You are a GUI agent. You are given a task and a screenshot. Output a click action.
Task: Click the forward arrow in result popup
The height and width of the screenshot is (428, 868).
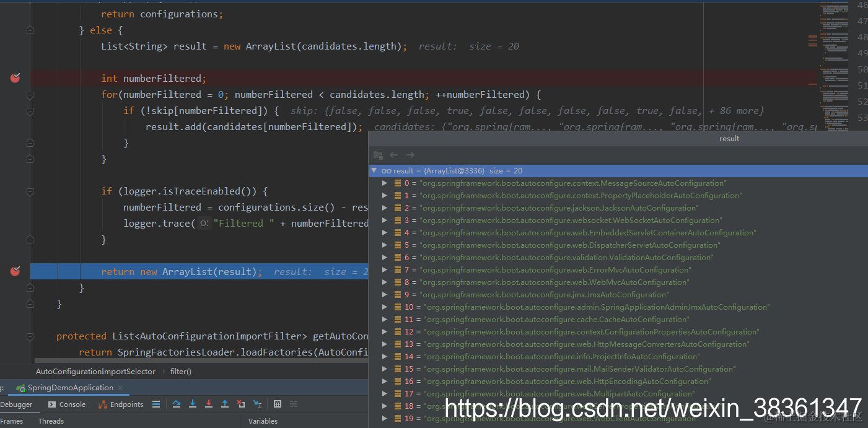[x=410, y=155]
